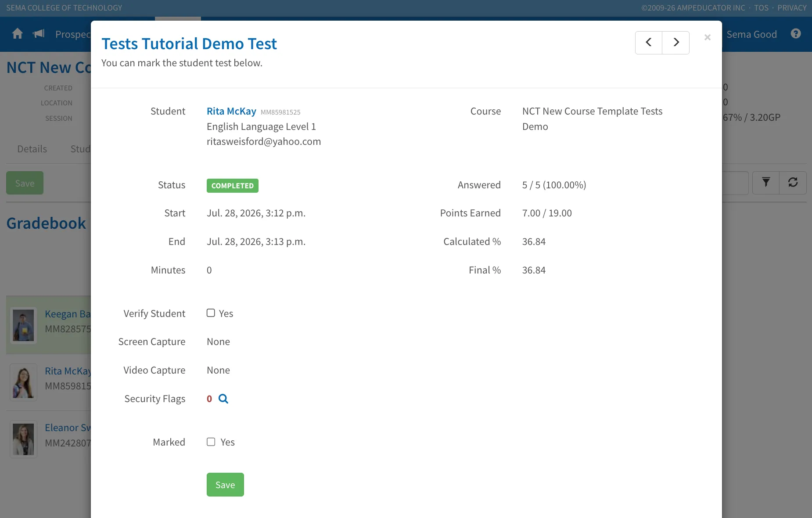This screenshot has height=518, width=812.
Task: Open Eleanor's gradebook name link
Action: coord(68,428)
